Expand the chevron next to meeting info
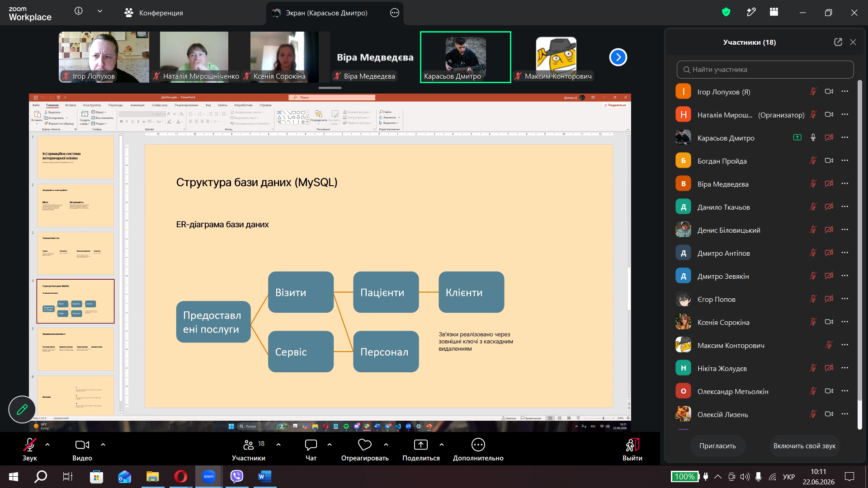 pyautogui.click(x=100, y=11)
